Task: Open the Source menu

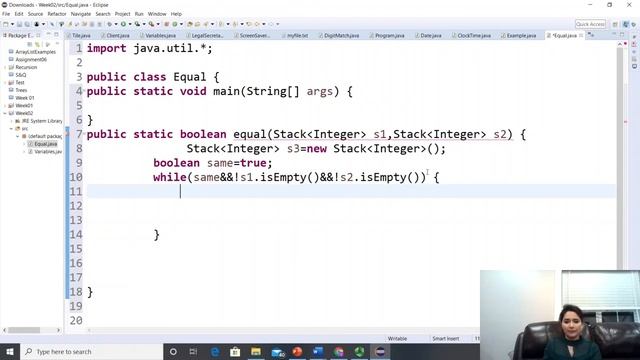Action: (x=35, y=14)
